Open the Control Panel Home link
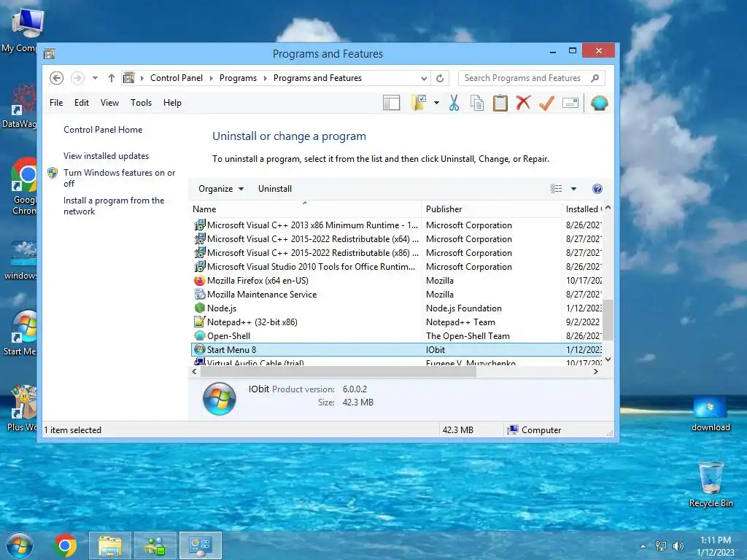The height and width of the screenshot is (560, 747). 103,130
